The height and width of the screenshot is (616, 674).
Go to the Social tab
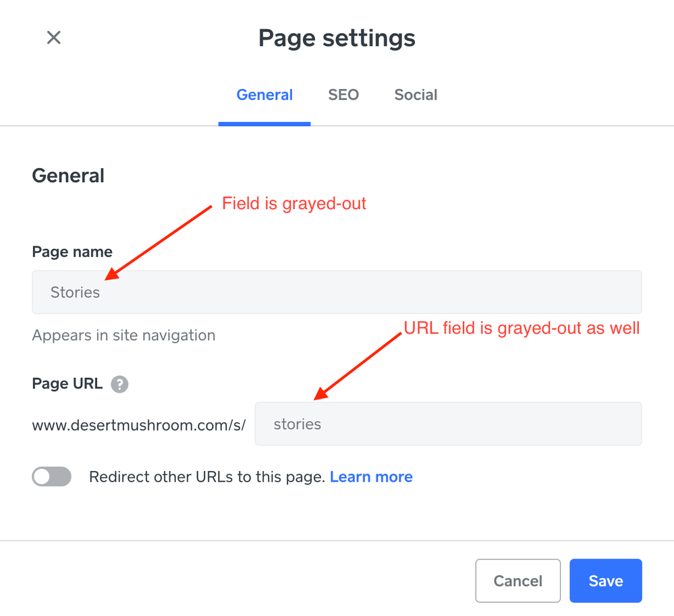(x=416, y=95)
